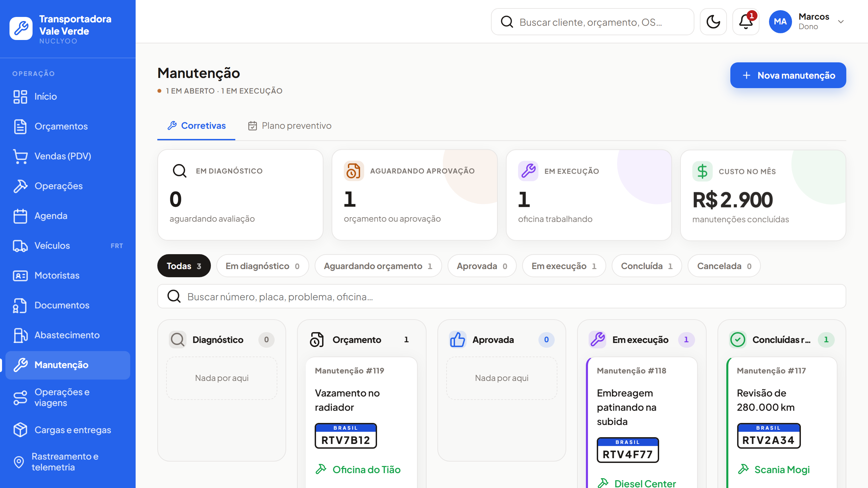Open the Agenda calendar icon

coord(20,216)
